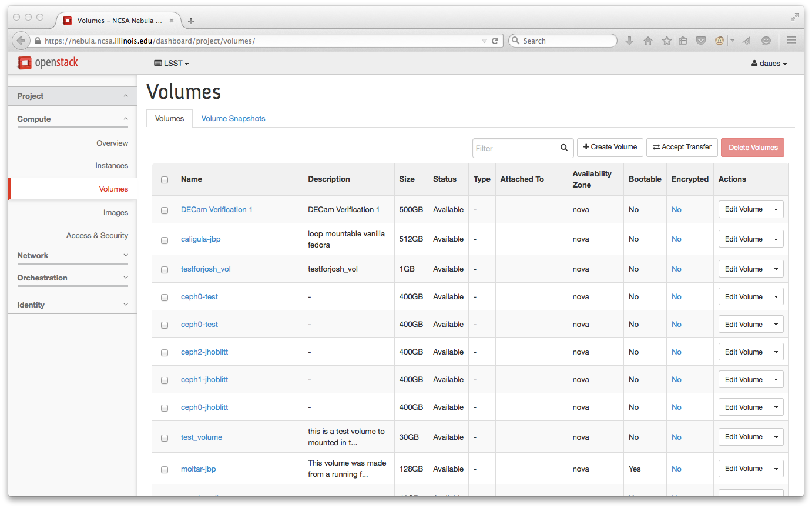Click the 512GB size cell
Viewport: 812px width, 508px height.
pos(411,239)
